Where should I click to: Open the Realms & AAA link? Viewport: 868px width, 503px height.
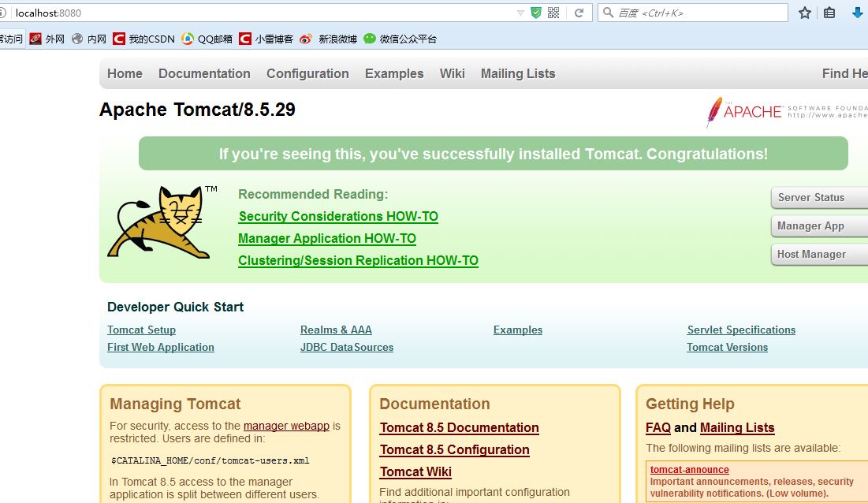[x=336, y=330]
